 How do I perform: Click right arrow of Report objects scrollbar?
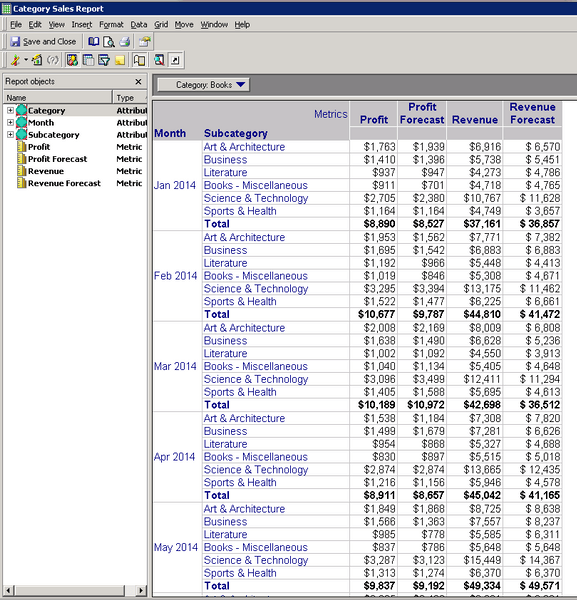coord(142,590)
